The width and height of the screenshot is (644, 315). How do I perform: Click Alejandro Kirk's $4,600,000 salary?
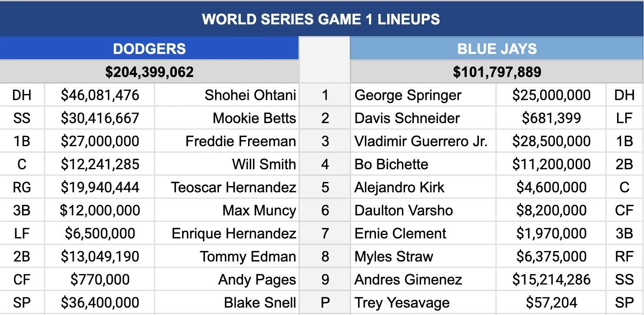click(551, 188)
